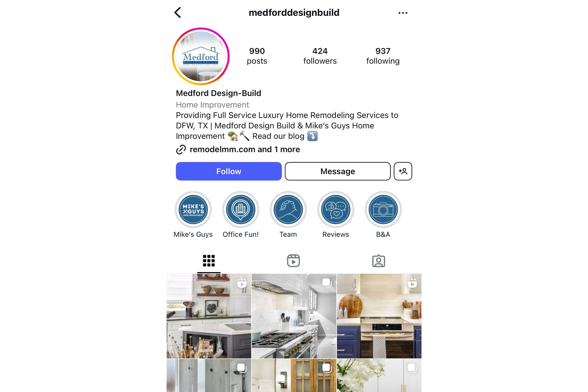588x392 pixels.
Task: Open the blue cabinet stove reel thumbnail
Action: click(379, 316)
